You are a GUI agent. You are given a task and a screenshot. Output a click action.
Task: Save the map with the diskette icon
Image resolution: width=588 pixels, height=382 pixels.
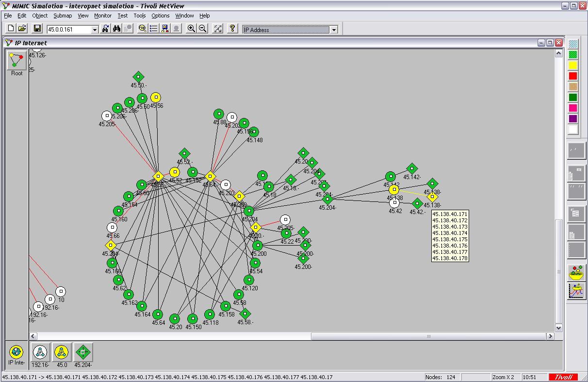pos(36,28)
